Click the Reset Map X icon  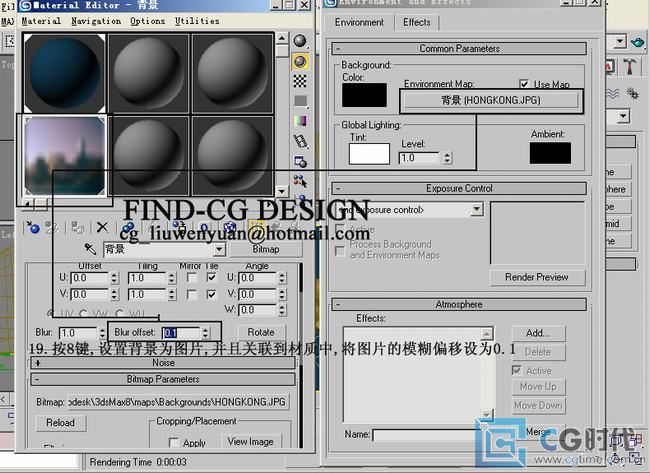click(102, 227)
